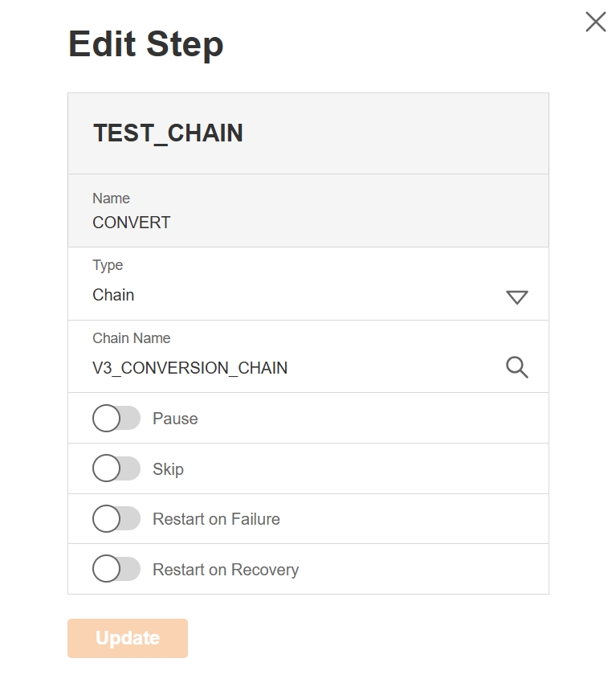Click the Restart on Recovery label
Screen dimensions: 616x683
tap(226, 570)
